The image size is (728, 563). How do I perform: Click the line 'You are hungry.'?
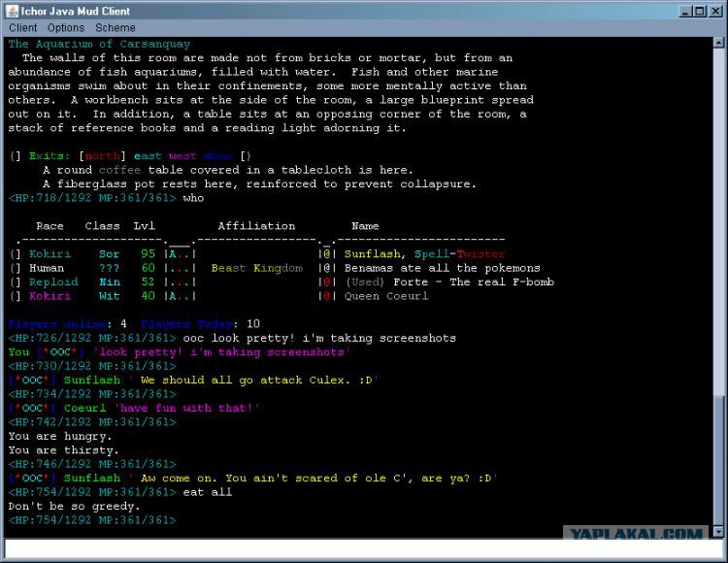(x=60, y=436)
